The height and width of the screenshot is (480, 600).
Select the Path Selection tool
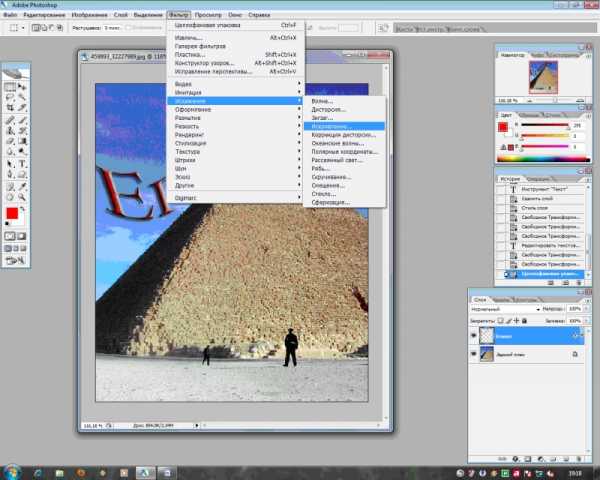coord(10,164)
